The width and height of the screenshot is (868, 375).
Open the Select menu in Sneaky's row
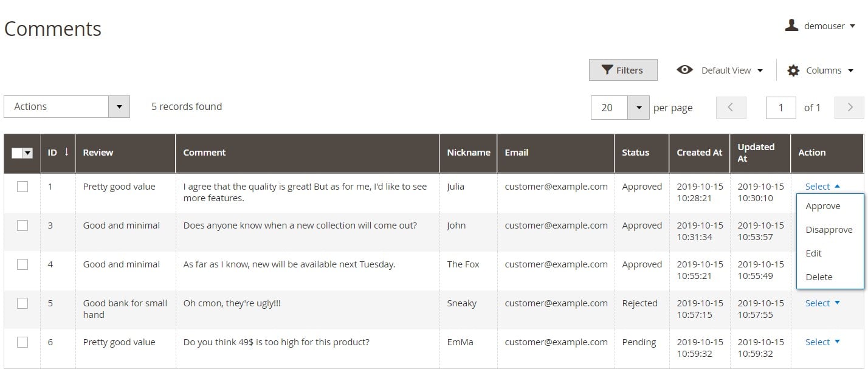coord(822,303)
